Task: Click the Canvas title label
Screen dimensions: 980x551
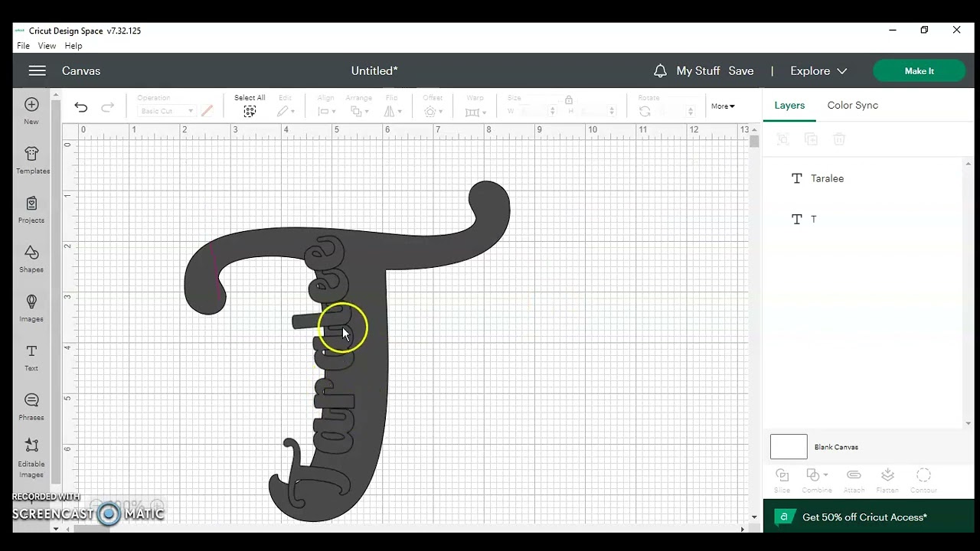Action: [81, 70]
